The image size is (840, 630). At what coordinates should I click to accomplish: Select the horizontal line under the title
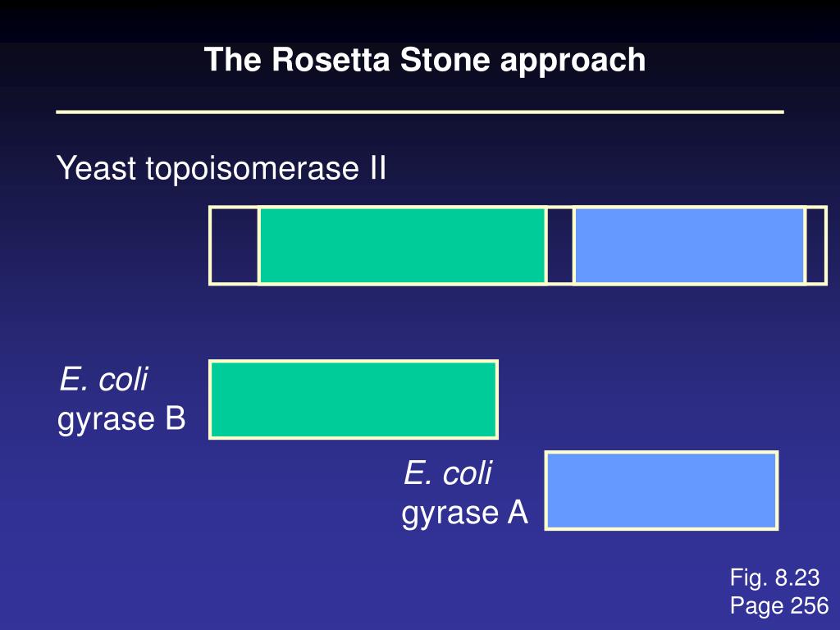tap(420, 112)
